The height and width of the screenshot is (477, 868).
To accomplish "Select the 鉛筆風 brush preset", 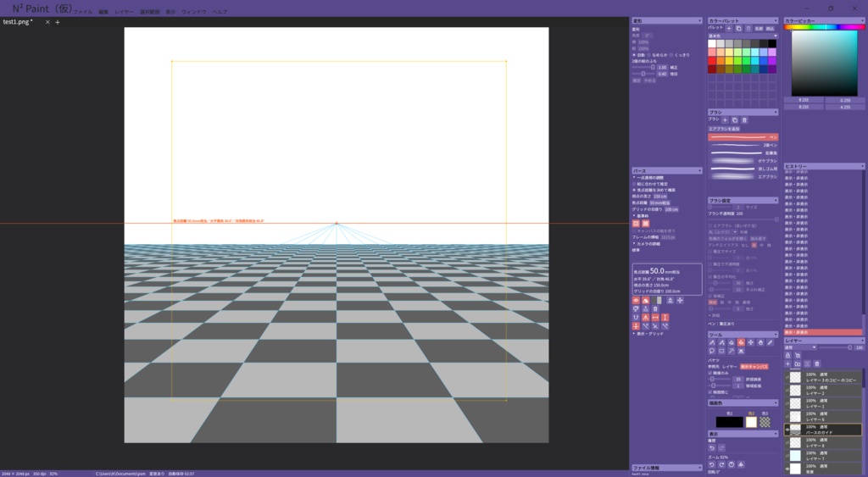I will click(743, 153).
